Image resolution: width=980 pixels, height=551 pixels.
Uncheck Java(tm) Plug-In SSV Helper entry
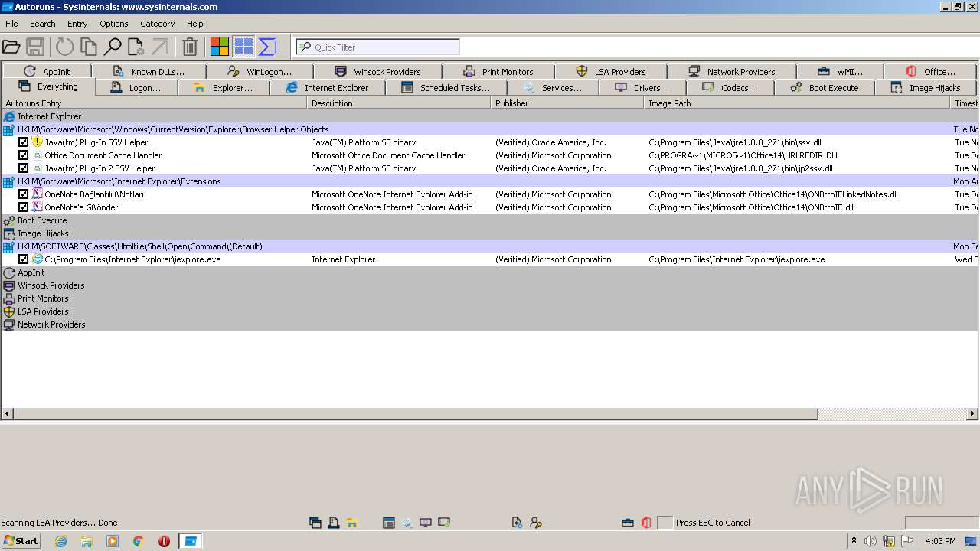24,142
